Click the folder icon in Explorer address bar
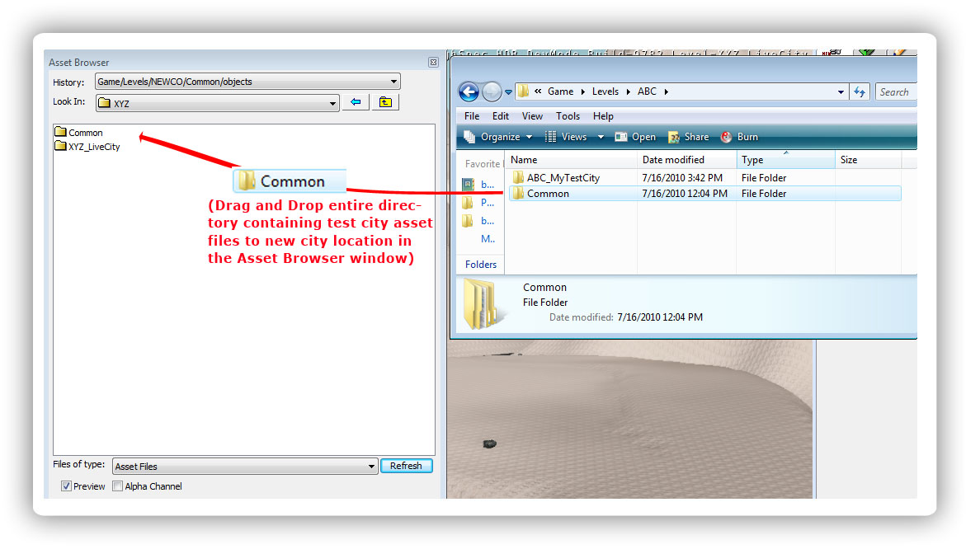The width and height of the screenshot is (980, 549). (523, 91)
